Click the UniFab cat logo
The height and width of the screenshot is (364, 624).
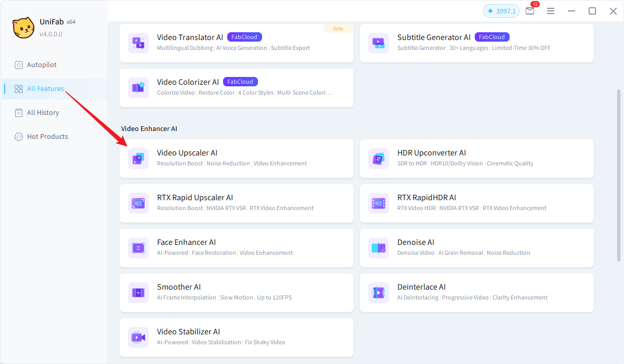tap(23, 28)
